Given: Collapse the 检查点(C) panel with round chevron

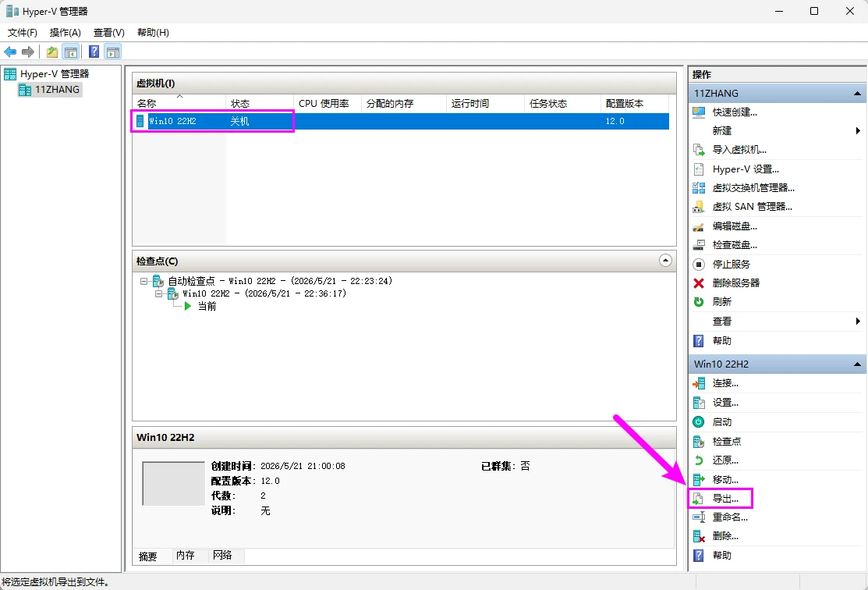Looking at the screenshot, I should coord(665,261).
